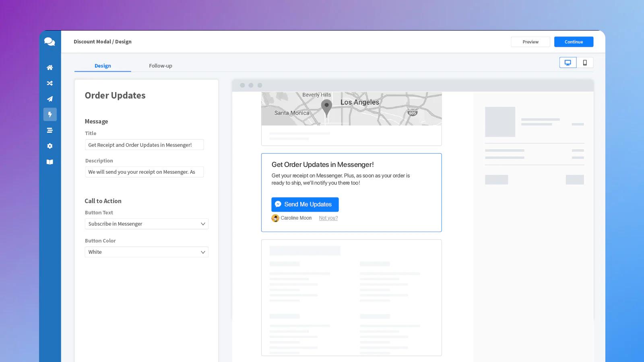
Task: Click the 'Call to Action' section label
Action: [x=103, y=201]
